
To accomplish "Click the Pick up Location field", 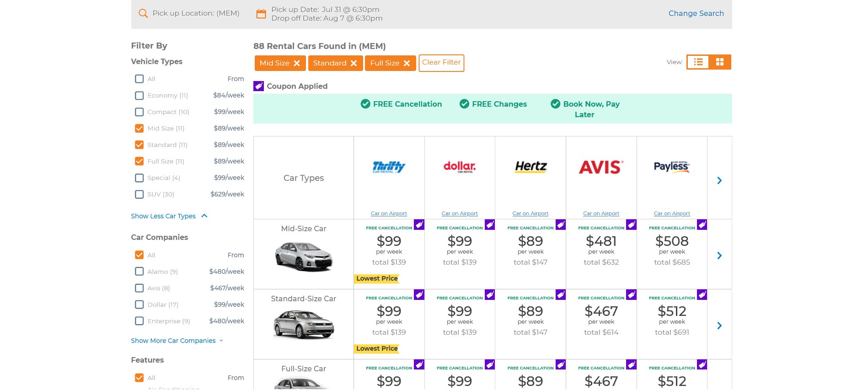I will [x=196, y=13].
